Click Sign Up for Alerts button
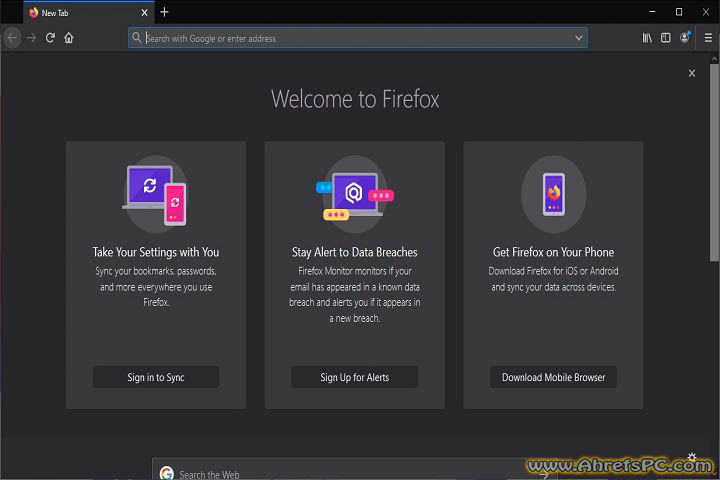The height and width of the screenshot is (480, 720). pos(354,377)
